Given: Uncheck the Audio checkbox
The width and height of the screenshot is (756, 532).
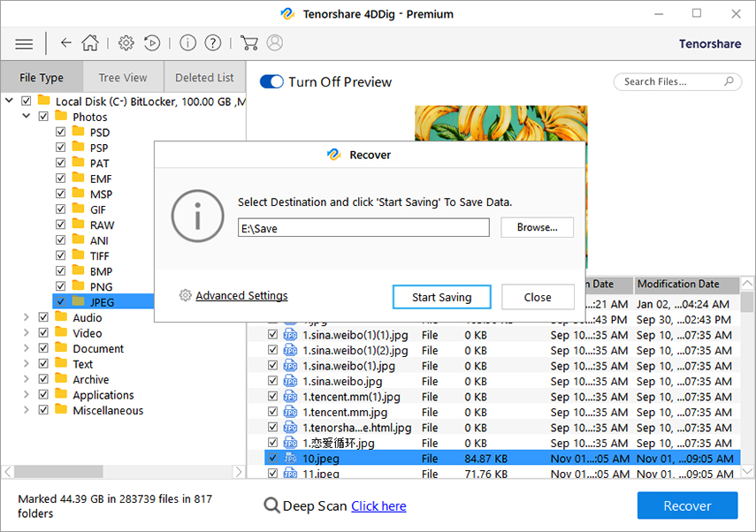Looking at the screenshot, I should pyautogui.click(x=43, y=317).
